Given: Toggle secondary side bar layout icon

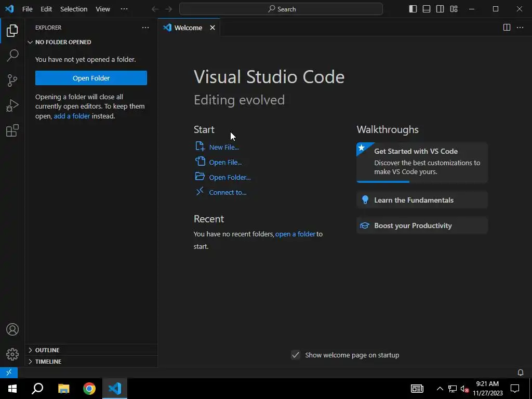Looking at the screenshot, I should pyautogui.click(x=440, y=9).
